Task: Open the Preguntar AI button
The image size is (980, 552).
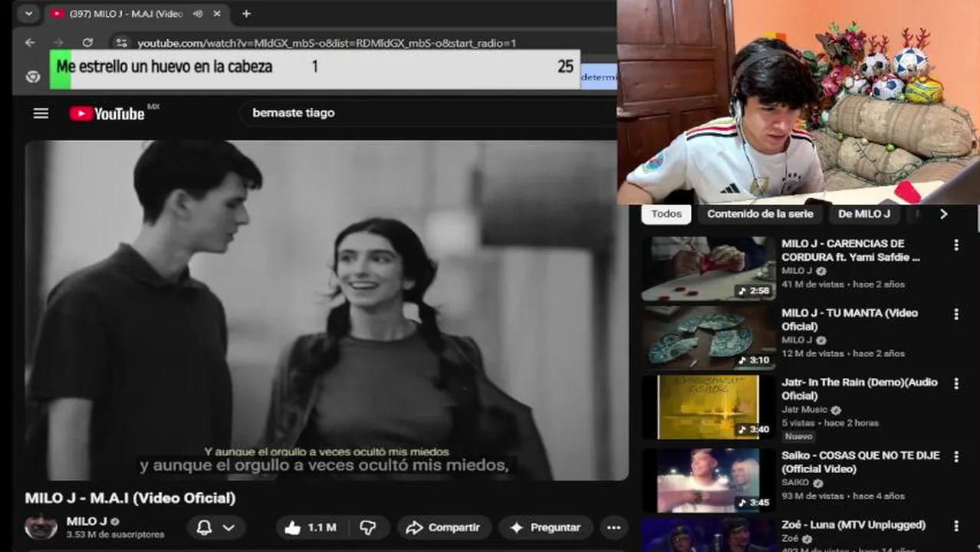Action: point(545,527)
